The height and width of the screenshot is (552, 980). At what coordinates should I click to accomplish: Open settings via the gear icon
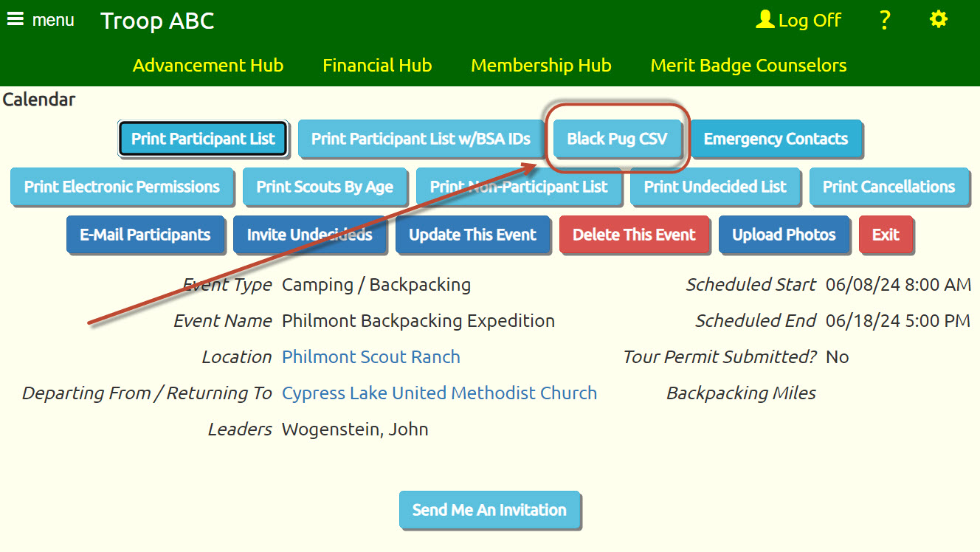click(939, 19)
